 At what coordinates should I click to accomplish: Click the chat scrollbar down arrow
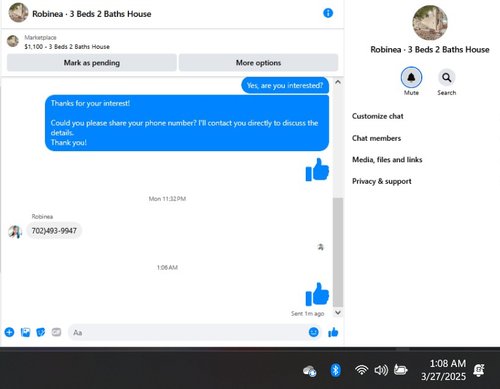coord(338,312)
